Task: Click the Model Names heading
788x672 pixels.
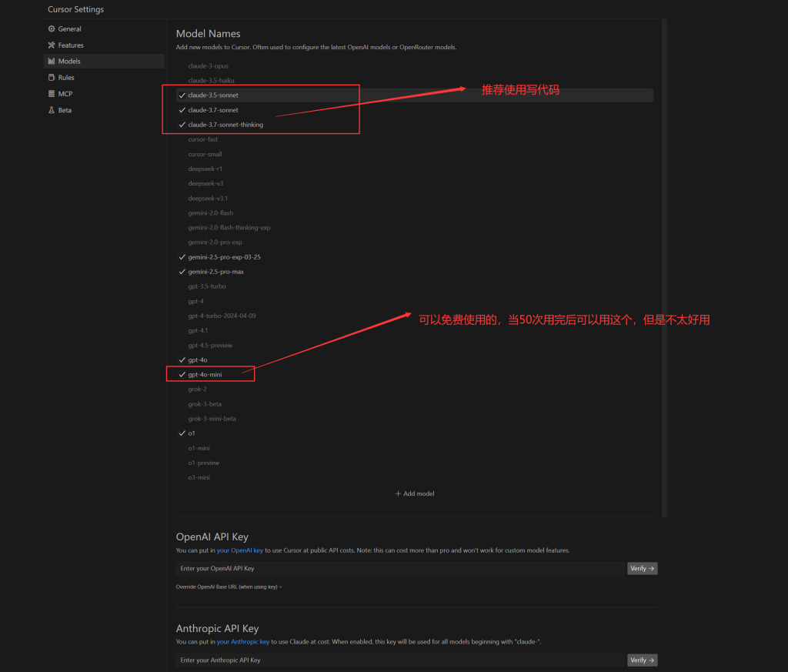Action: (x=208, y=34)
